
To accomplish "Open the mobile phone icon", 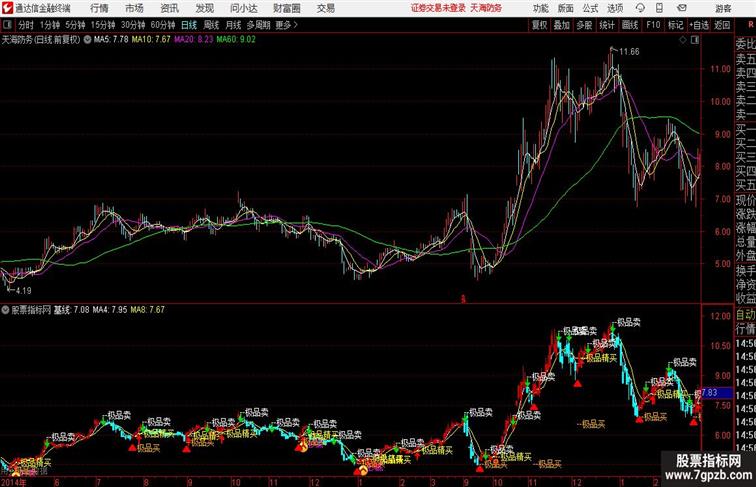I will click(660, 8).
